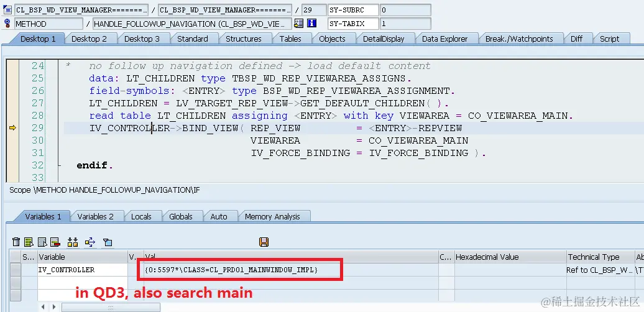Click the right scroll arrow of variables table
Image resolution: width=644 pixels, height=312 pixels.
pos(54,306)
